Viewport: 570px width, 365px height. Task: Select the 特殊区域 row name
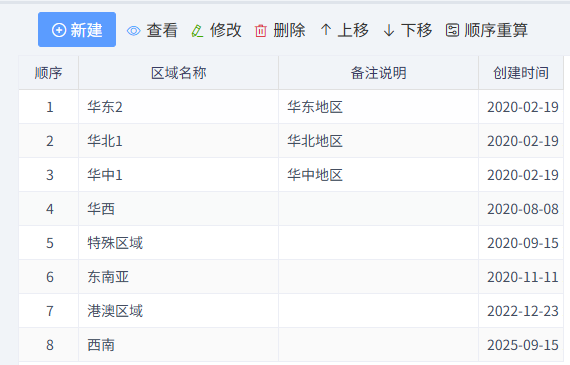(x=115, y=243)
